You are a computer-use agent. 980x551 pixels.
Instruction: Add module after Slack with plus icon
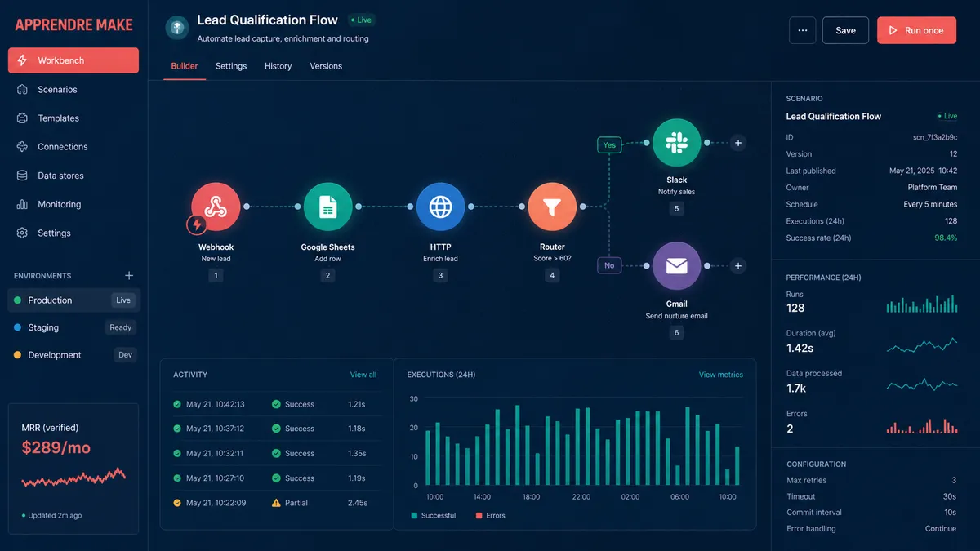coord(737,143)
